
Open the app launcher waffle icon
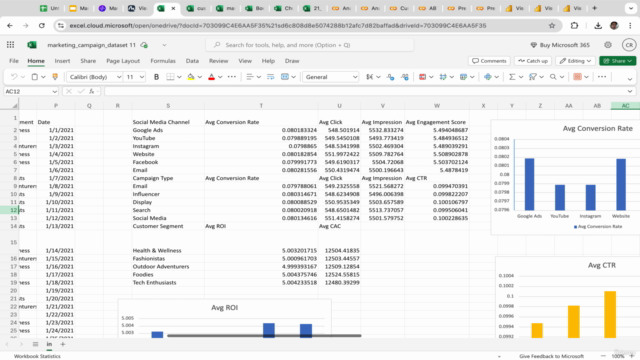click(x=10, y=45)
